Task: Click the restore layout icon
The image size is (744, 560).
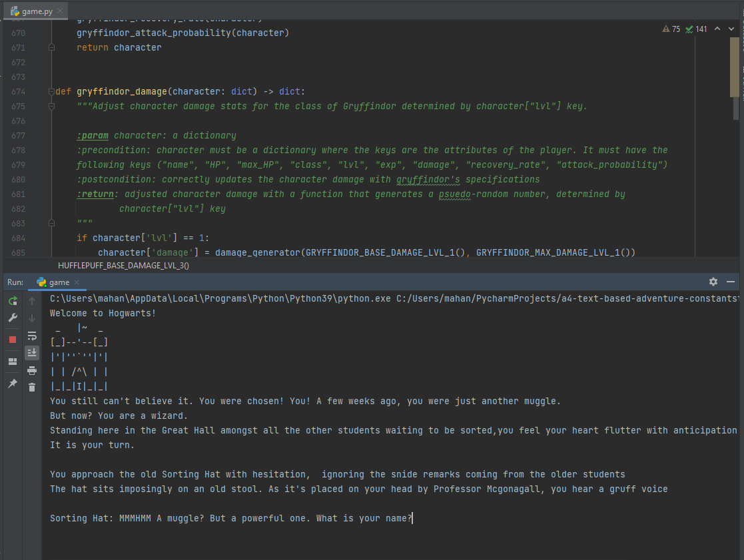Action: pyautogui.click(x=12, y=362)
